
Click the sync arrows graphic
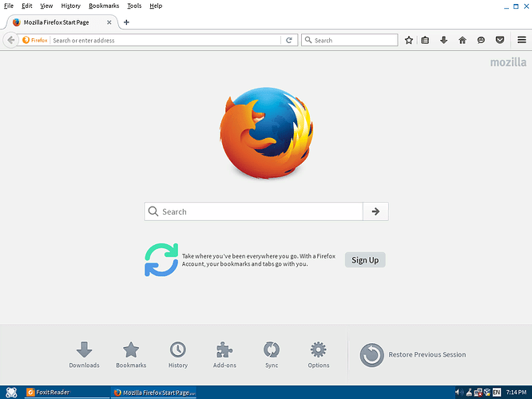click(161, 259)
